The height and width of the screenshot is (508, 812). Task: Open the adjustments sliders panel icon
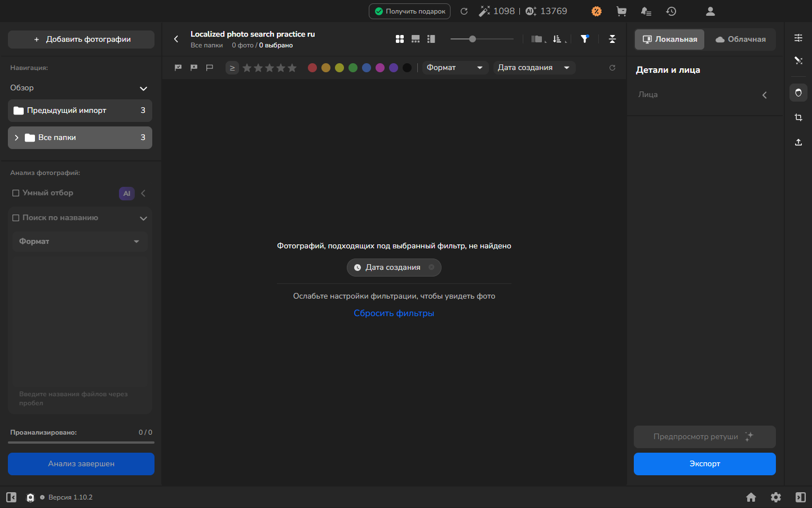(798, 38)
